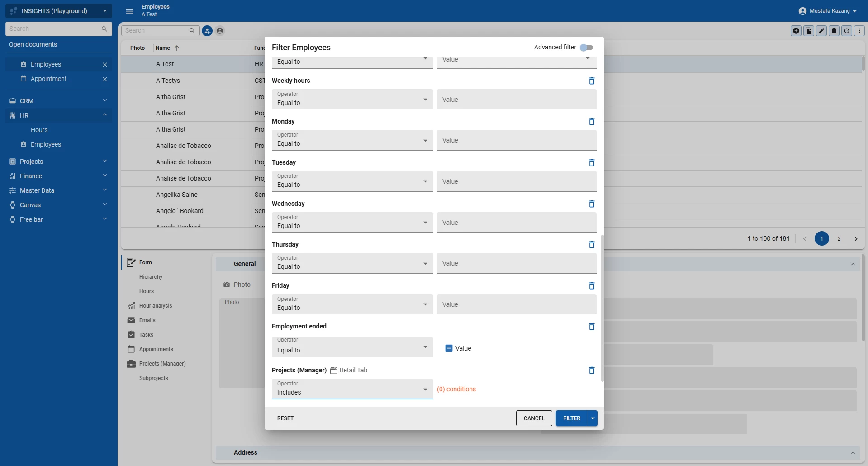Click the list search magnifier icon
The width and height of the screenshot is (868, 466).
pos(192,31)
